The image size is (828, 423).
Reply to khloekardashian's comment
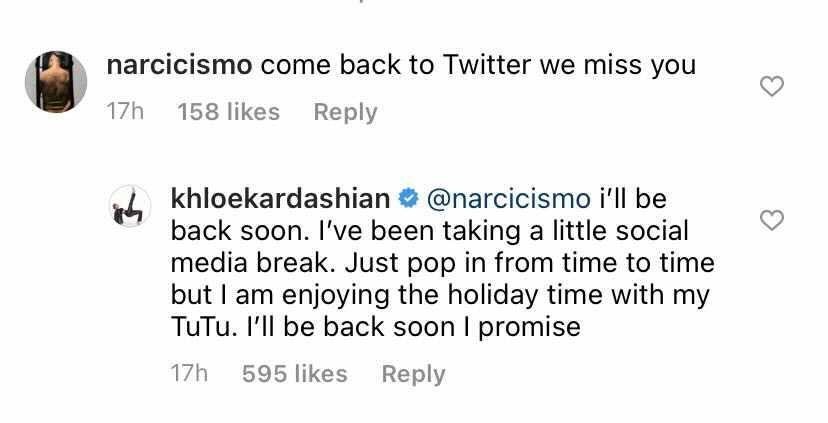pyautogui.click(x=413, y=374)
